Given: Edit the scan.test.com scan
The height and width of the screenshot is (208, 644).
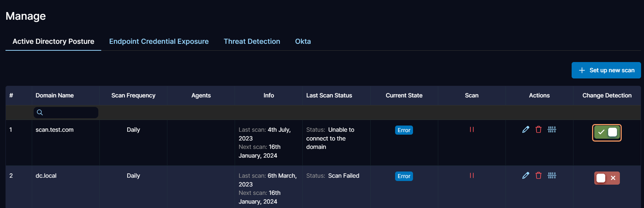Looking at the screenshot, I should pos(526,130).
